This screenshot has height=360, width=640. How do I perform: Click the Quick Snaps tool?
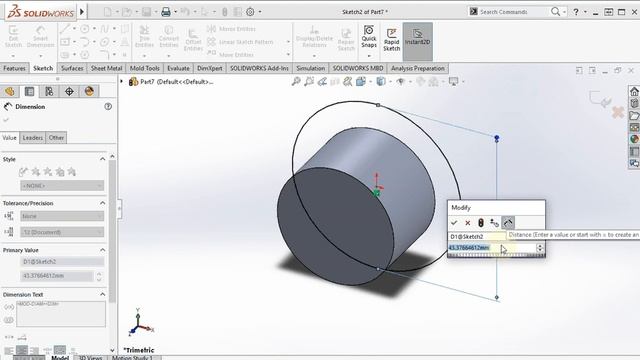coord(369,37)
